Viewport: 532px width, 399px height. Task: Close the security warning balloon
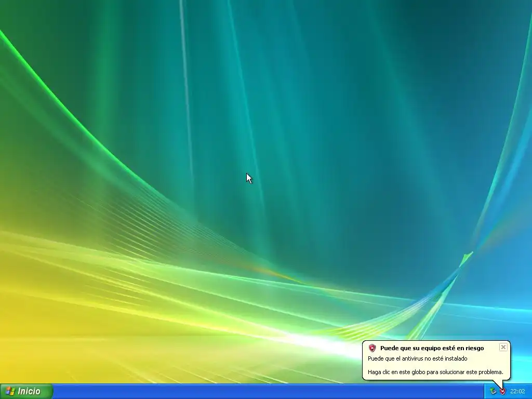pos(503,347)
